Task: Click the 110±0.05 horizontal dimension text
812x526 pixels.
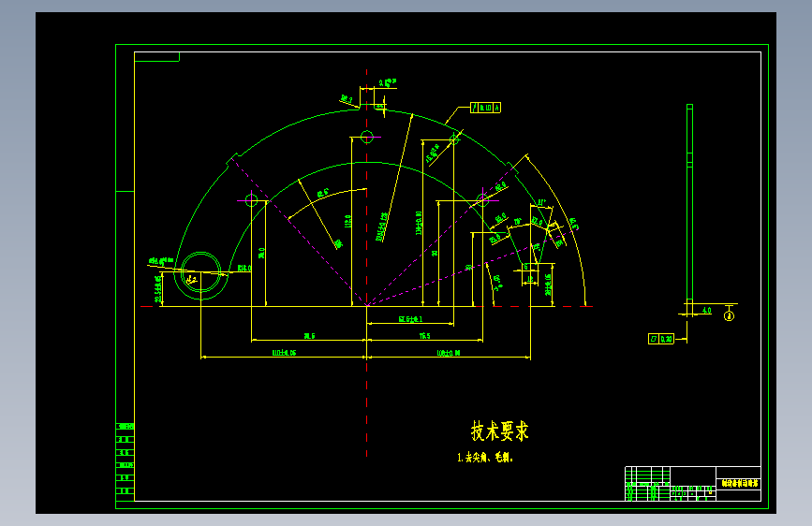Action: coord(285,353)
